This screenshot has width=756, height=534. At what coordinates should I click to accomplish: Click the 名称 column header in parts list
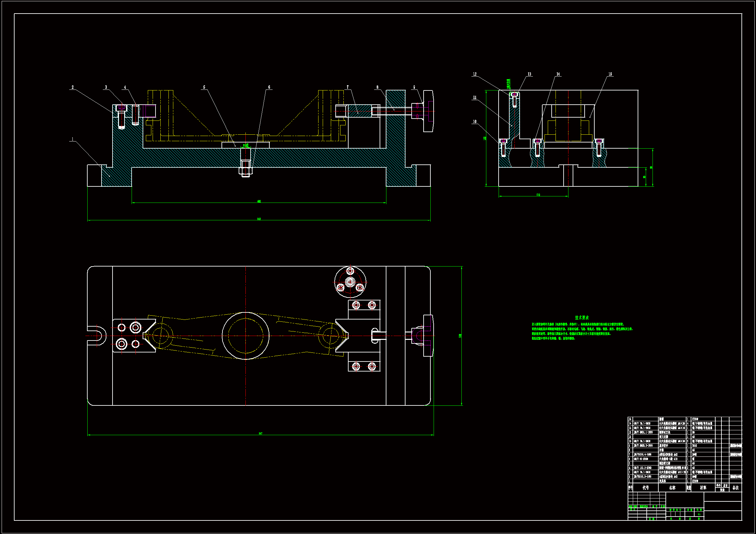(672, 488)
